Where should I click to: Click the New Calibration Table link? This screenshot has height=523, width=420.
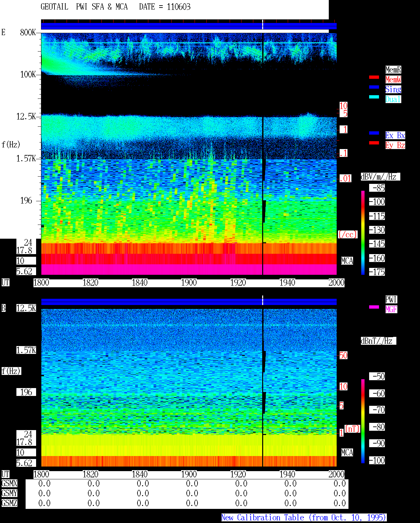click(304, 517)
